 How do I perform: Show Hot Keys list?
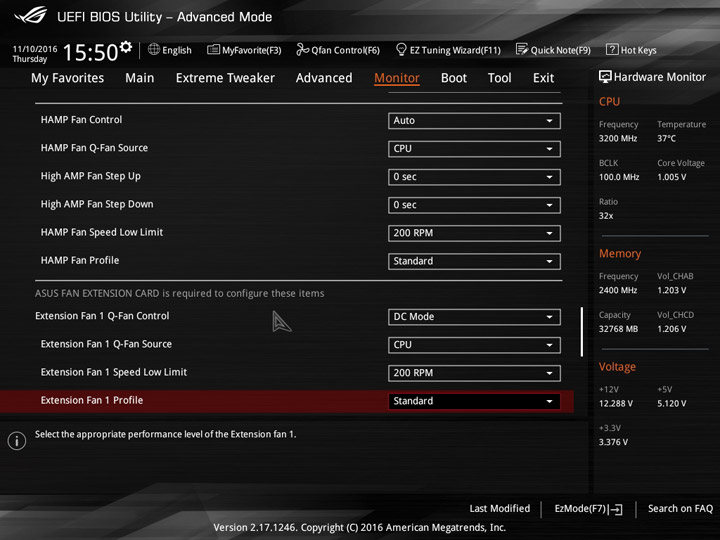tap(631, 50)
